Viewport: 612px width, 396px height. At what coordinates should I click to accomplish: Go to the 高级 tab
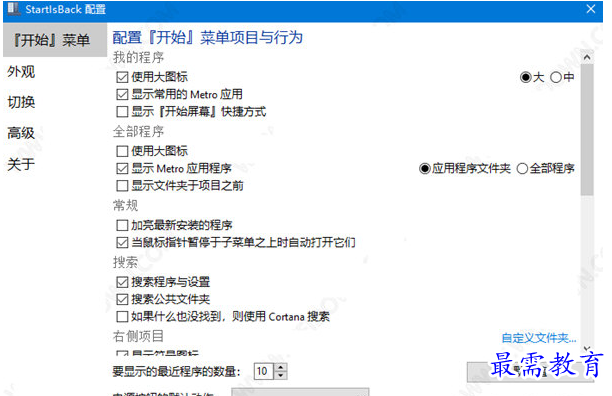(x=21, y=133)
